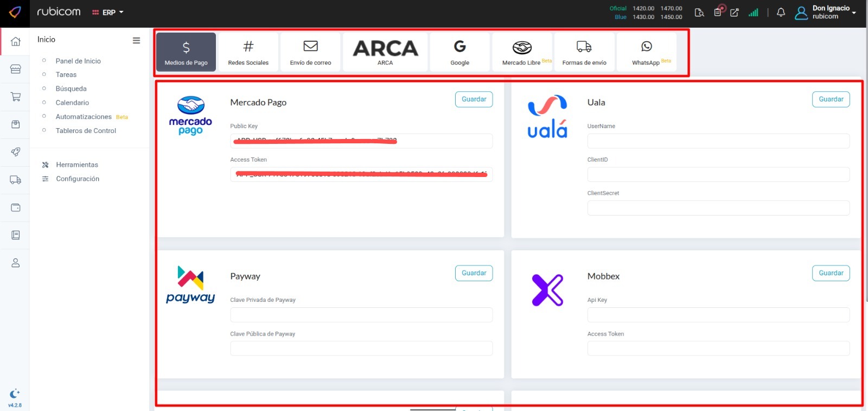Viewport: 868px width, 411px height.
Task: Click the Ualá logo
Action: (547, 117)
